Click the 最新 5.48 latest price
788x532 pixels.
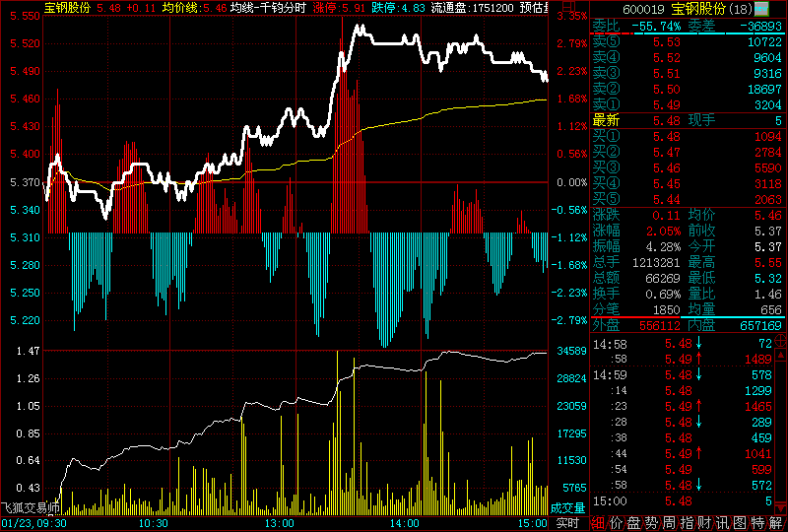pyautogui.click(x=667, y=120)
